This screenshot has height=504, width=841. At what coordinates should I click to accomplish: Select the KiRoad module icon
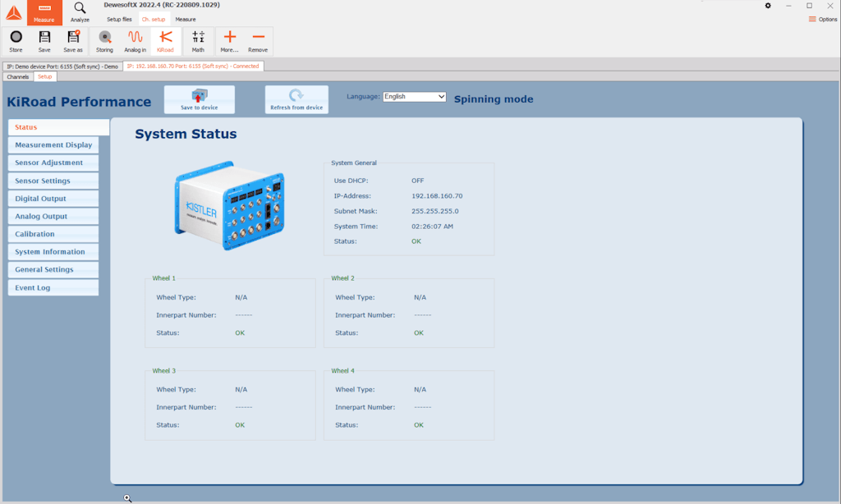pos(165,41)
